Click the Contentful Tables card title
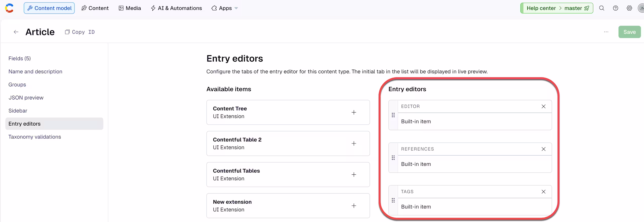The width and height of the screenshot is (644, 222). coord(236,171)
